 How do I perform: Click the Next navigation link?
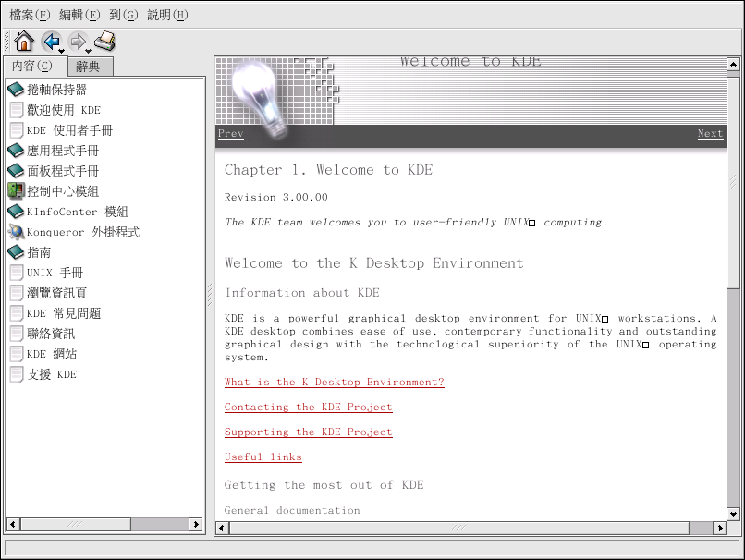point(710,134)
